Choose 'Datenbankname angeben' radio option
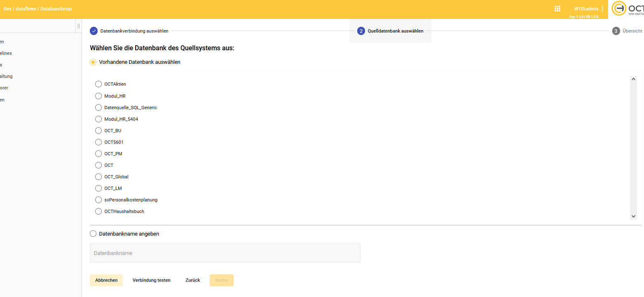 94,234
